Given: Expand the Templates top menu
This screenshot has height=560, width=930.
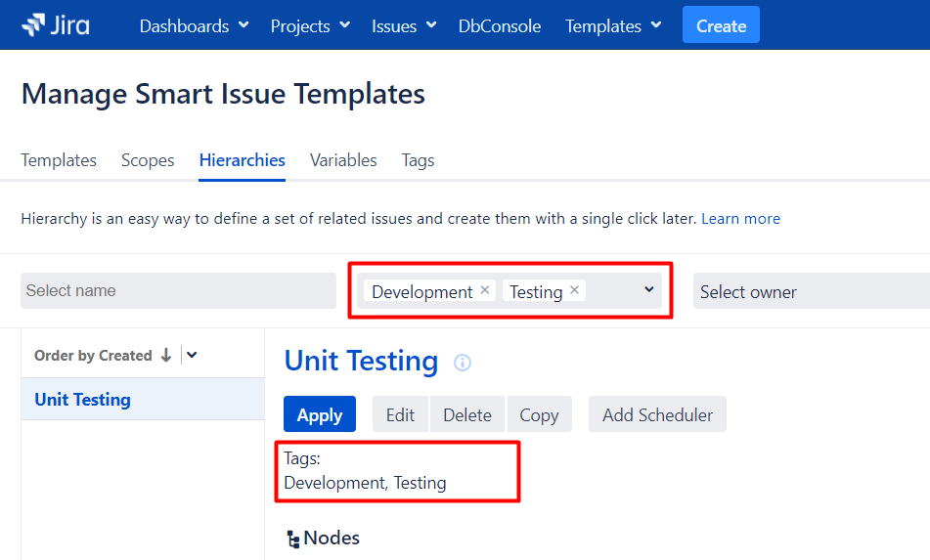Looking at the screenshot, I should pos(612,26).
